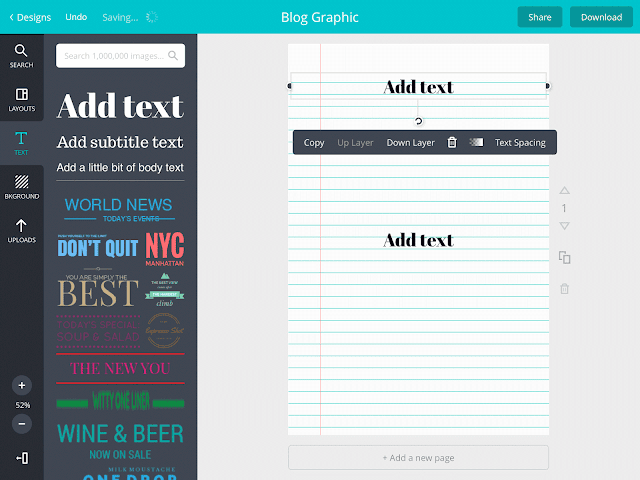Click the Blog Graphic title
The image size is (640, 480).
[320, 17]
